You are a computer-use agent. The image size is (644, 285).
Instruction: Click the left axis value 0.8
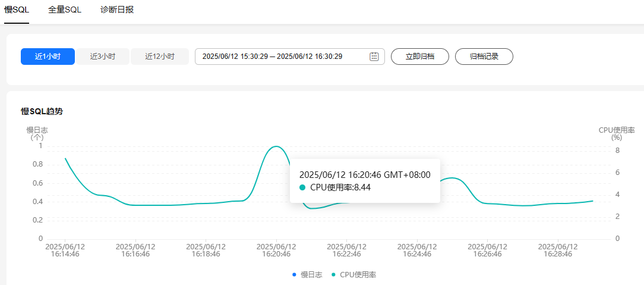point(38,164)
